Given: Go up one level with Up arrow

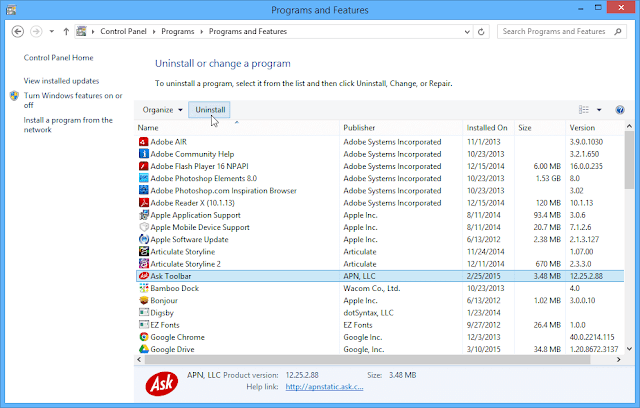Looking at the screenshot, I should click(66, 31).
